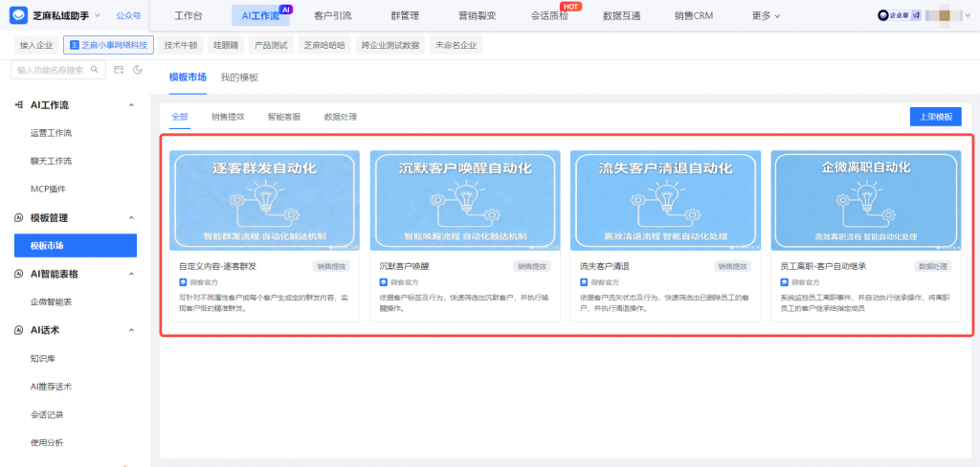
Task: Open the 企微离职自动化 template thumbnail
Action: coord(866,200)
